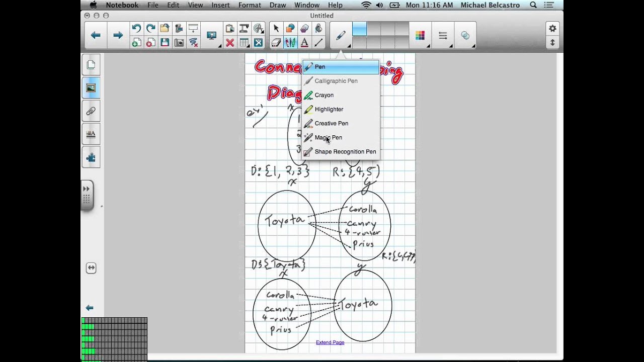Select Pen from the pen menu

(341, 67)
